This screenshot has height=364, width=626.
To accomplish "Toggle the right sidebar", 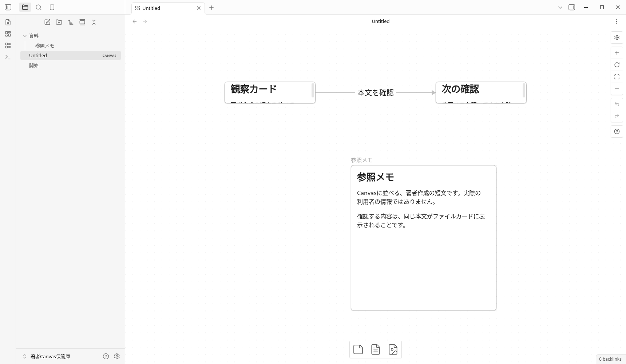I will [572, 7].
